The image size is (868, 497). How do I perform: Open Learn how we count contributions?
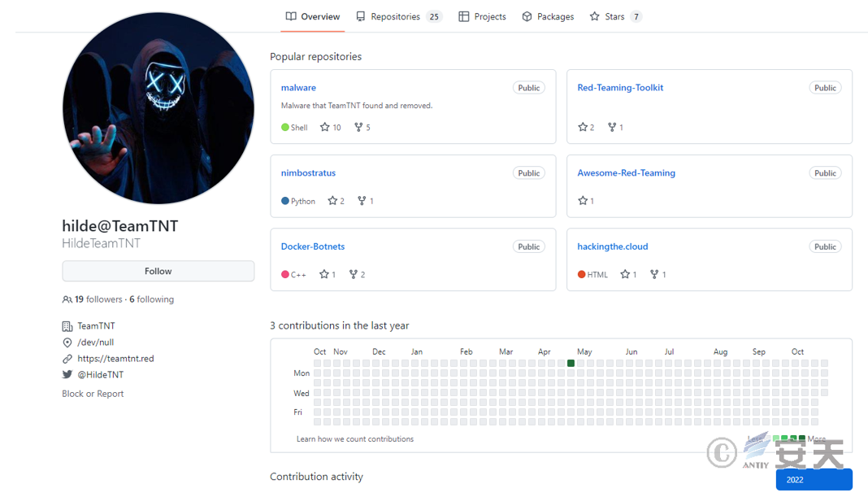point(355,438)
